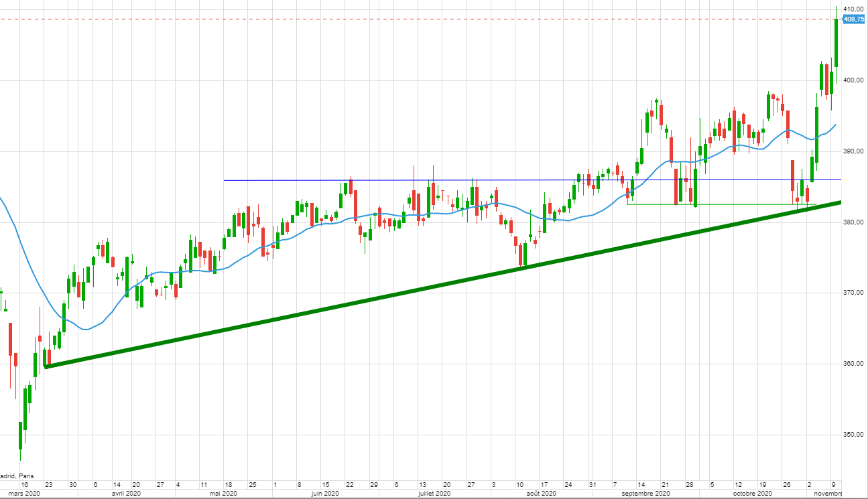The width and height of the screenshot is (868, 499).
Task: Click date tick 16 on time axis
Action: tap(24, 484)
